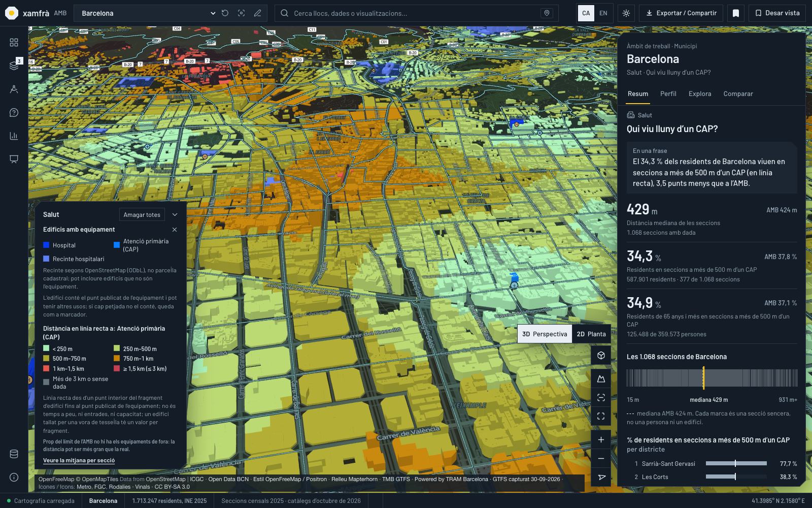Collapse the Salut legend panel chevron

click(175, 215)
